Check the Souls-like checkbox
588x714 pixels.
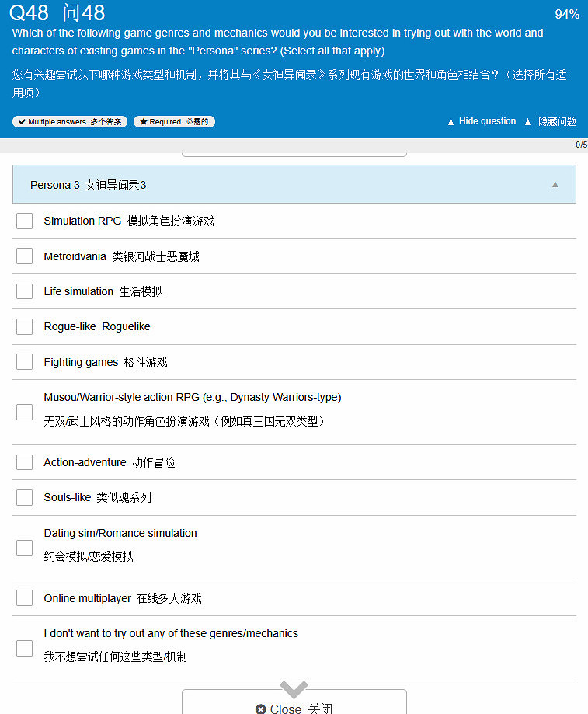pos(24,498)
